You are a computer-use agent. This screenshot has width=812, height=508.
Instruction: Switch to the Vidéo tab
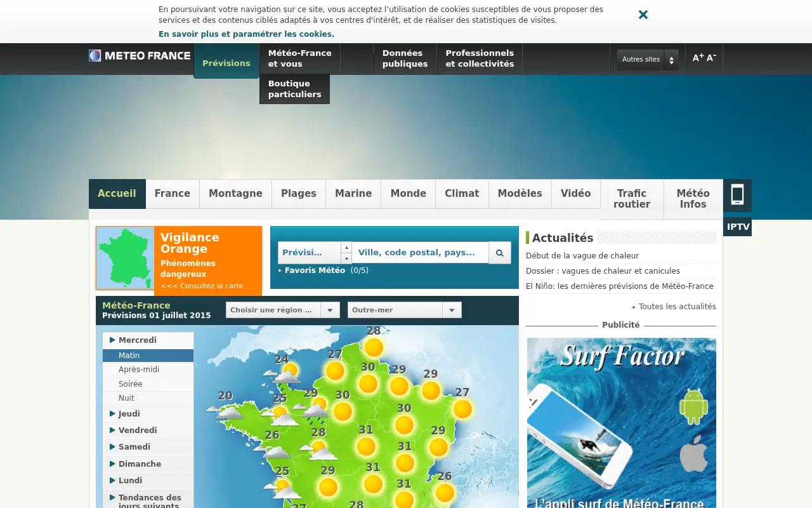[x=576, y=194]
